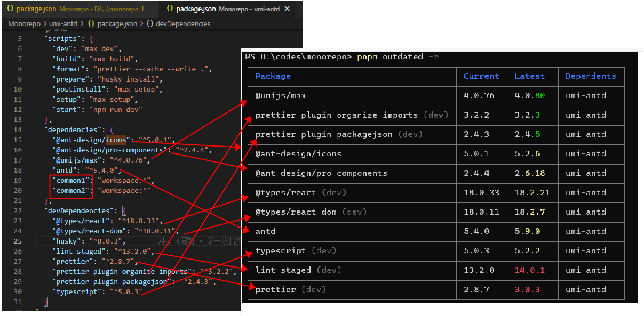Click the "common2" dependency key
The height and width of the screenshot is (316, 644).
coord(70,190)
